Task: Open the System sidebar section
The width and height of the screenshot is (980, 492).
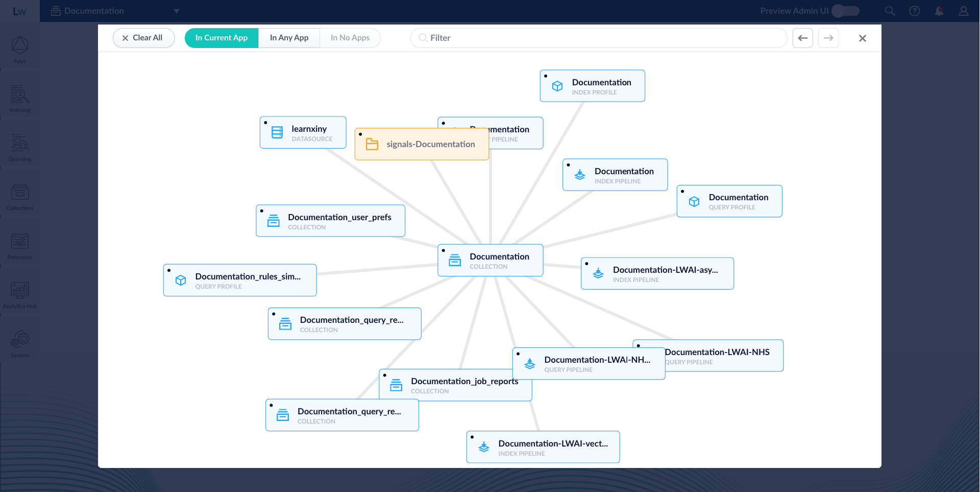Action: pyautogui.click(x=20, y=344)
